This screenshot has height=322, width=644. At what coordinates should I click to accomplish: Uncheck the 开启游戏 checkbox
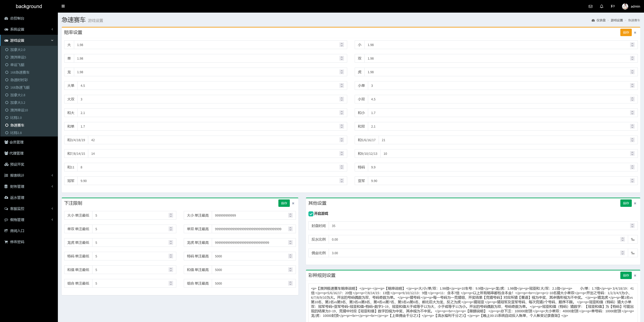(311, 214)
